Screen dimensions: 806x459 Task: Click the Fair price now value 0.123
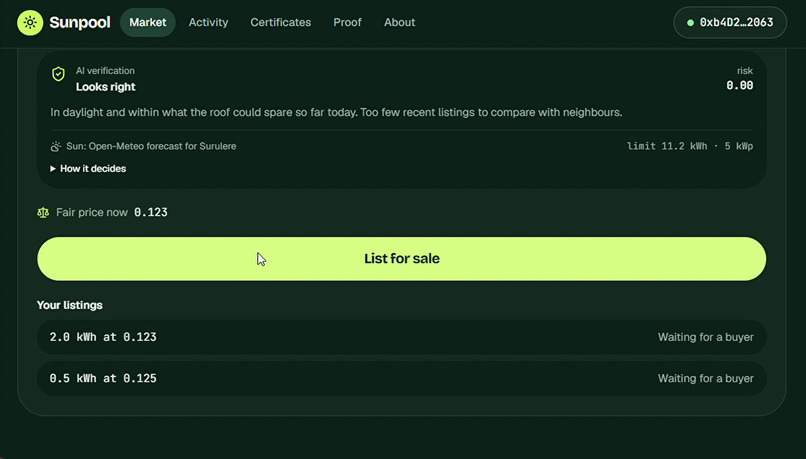(x=151, y=212)
